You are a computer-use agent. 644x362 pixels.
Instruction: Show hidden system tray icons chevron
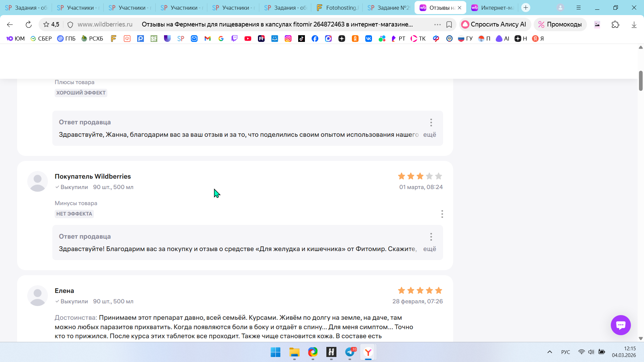[x=549, y=352]
